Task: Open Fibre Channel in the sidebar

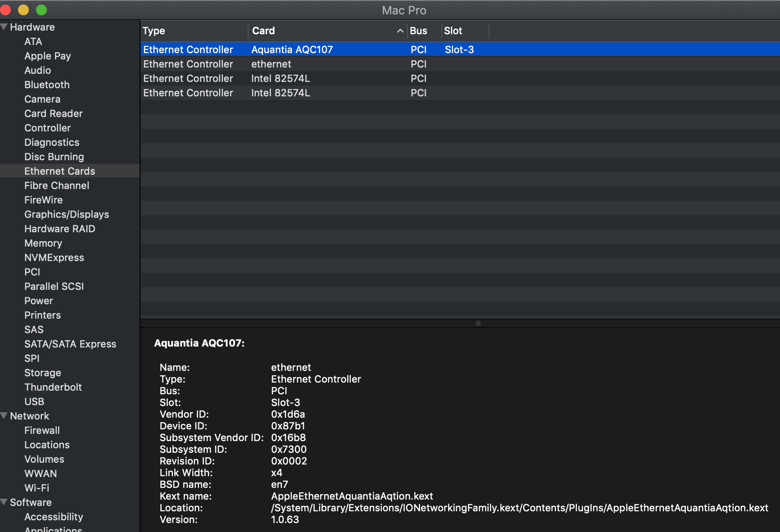Action: [x=57, y=185]
